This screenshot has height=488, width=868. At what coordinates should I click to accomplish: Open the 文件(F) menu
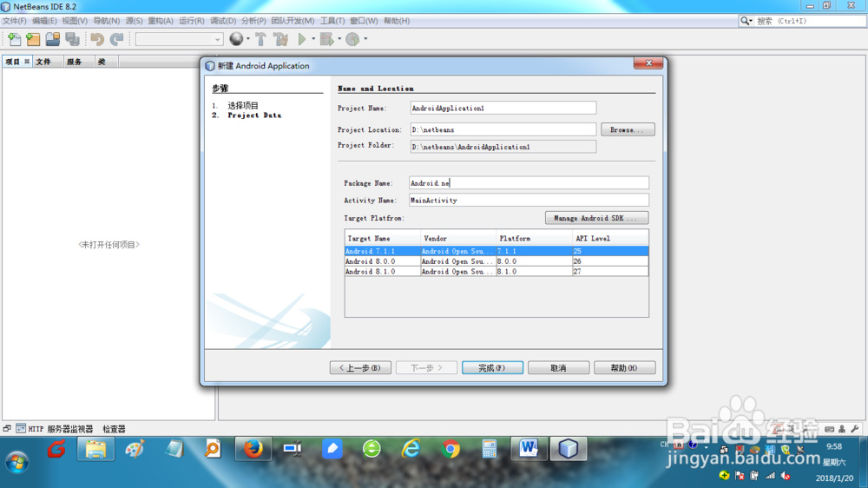[x=14, y=21]
